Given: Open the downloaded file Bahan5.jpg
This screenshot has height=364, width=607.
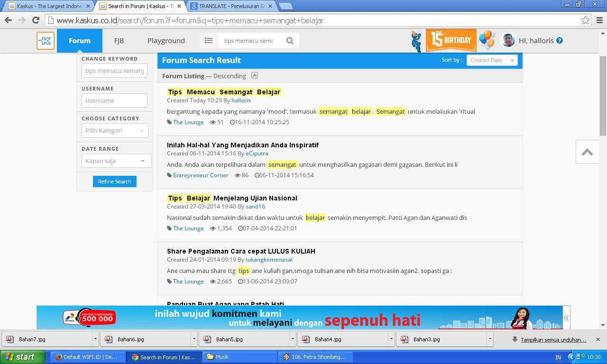Looking at the screenshot, I should [x=244, y=339].
